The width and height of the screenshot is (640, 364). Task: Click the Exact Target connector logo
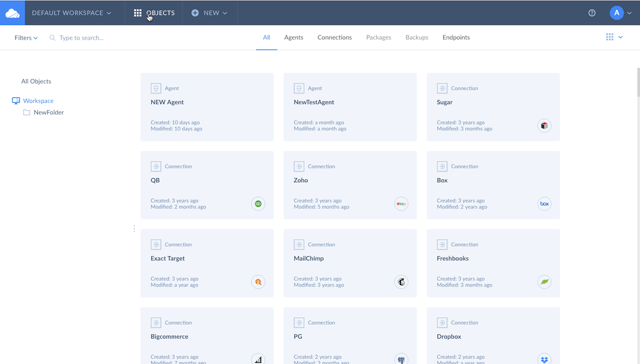pyautogui.click(x=258, y=282)
